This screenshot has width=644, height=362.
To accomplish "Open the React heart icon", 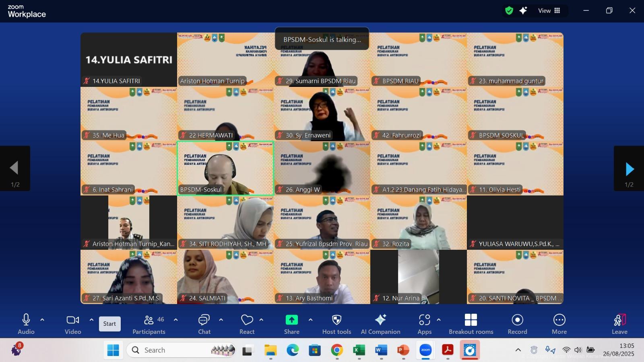I will pyautogui.click(x=247, y=324).
